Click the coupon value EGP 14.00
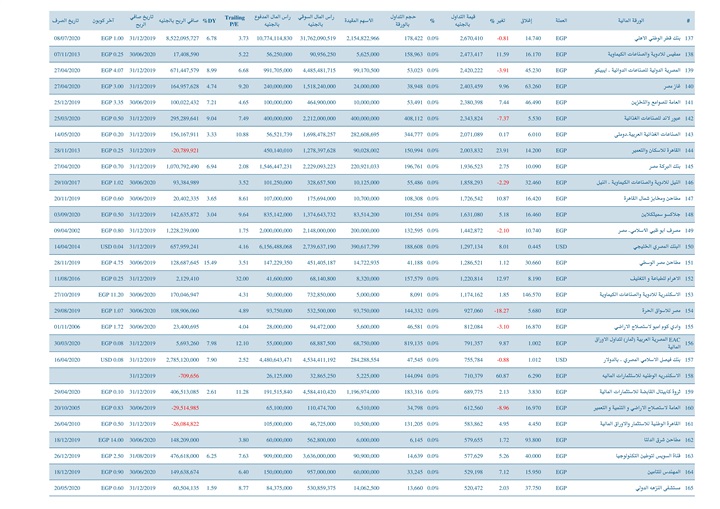This screenshot has width=720, height=509. pyautogui.click(x=111, y=441)
